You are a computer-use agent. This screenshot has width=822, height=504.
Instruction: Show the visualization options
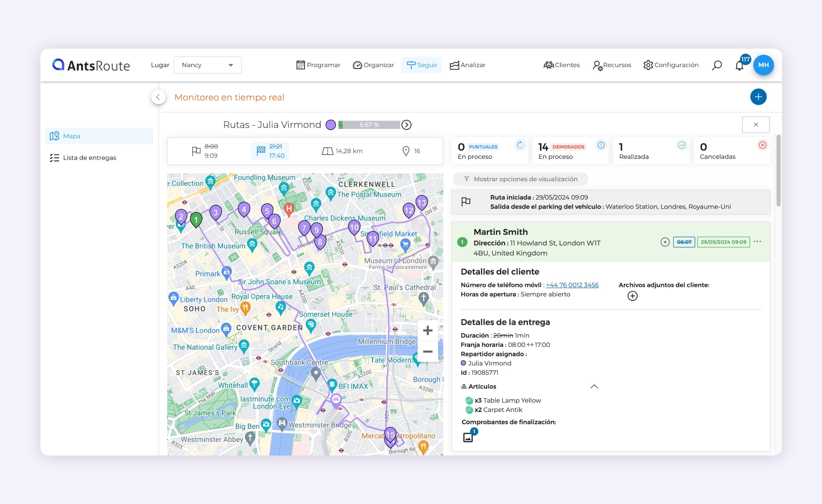pyautogui.click(x=520, y=179)
